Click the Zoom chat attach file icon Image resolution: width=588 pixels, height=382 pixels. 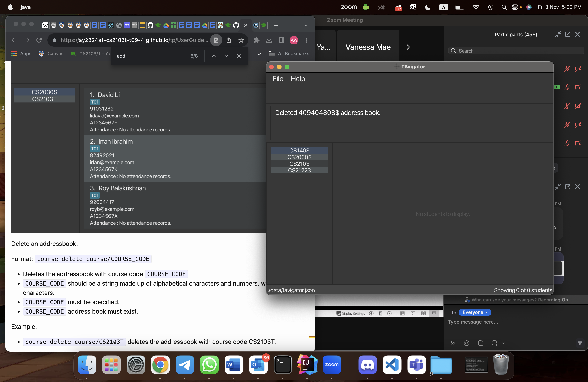tap(480, 343)
